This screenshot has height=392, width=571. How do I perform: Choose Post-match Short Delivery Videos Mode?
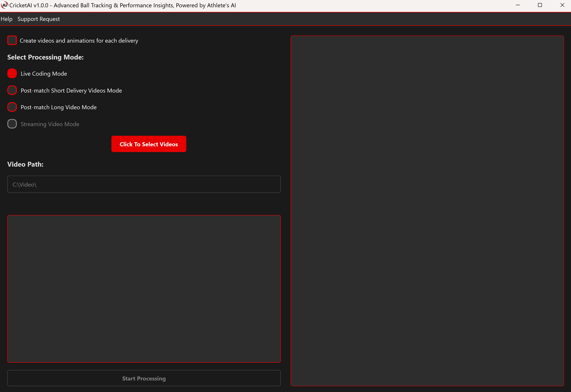click(12, 90)
